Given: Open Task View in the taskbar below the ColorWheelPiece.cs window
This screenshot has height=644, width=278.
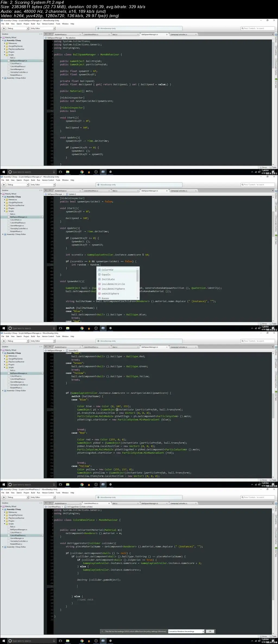Looking at the screenshot, I should coord(60,641).
